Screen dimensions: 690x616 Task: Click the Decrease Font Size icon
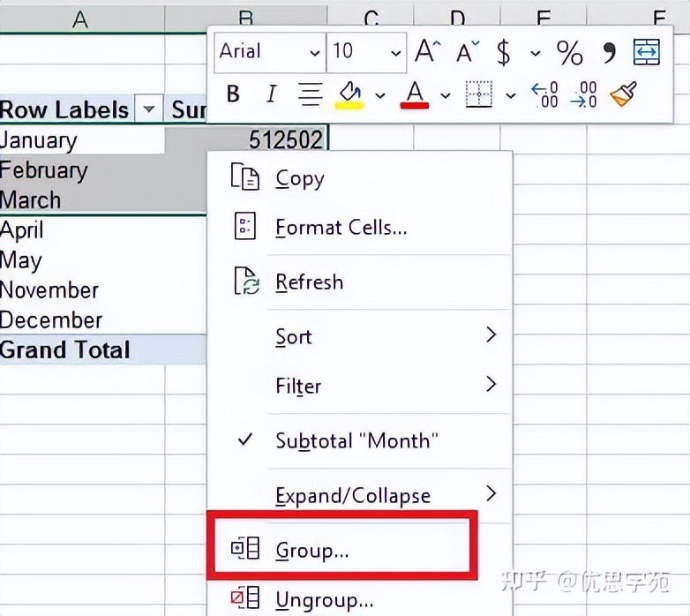[468, 52]
